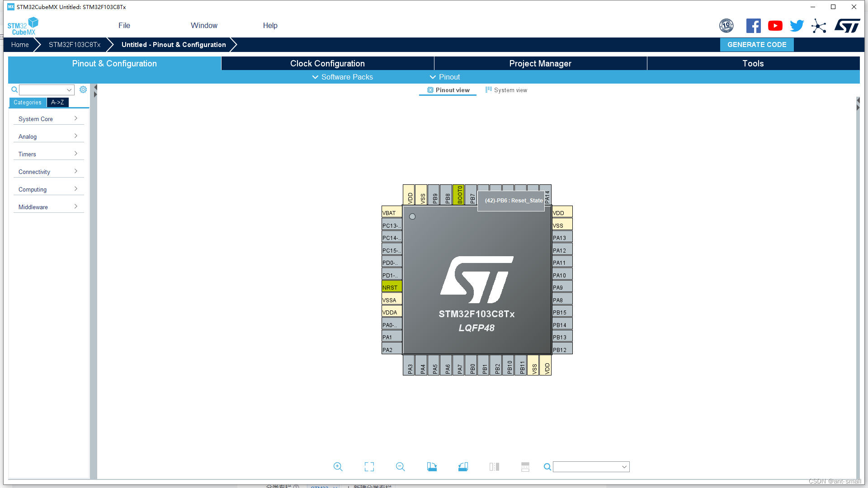Click the GENERATE CODE button

[756, 44]
